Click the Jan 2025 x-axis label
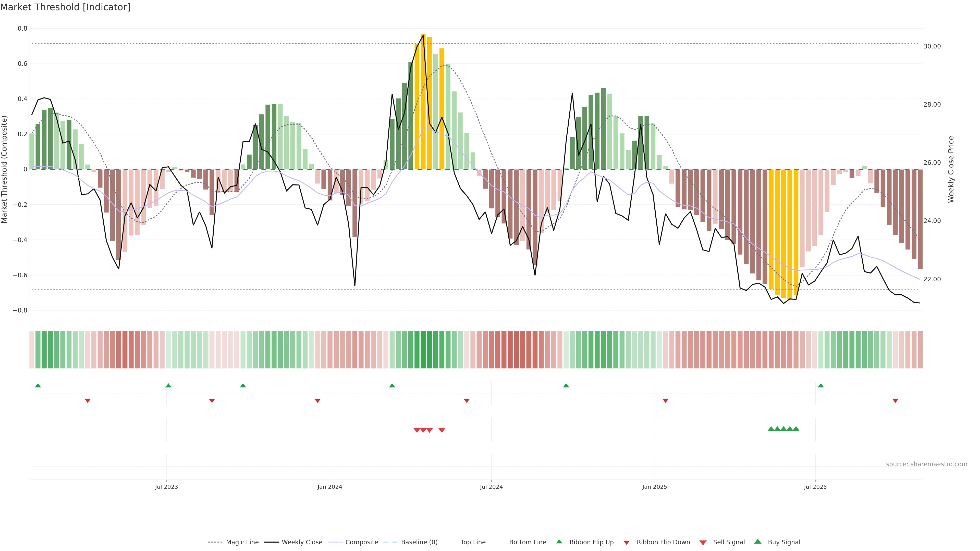The image size is (980, 551). (654, 487)
